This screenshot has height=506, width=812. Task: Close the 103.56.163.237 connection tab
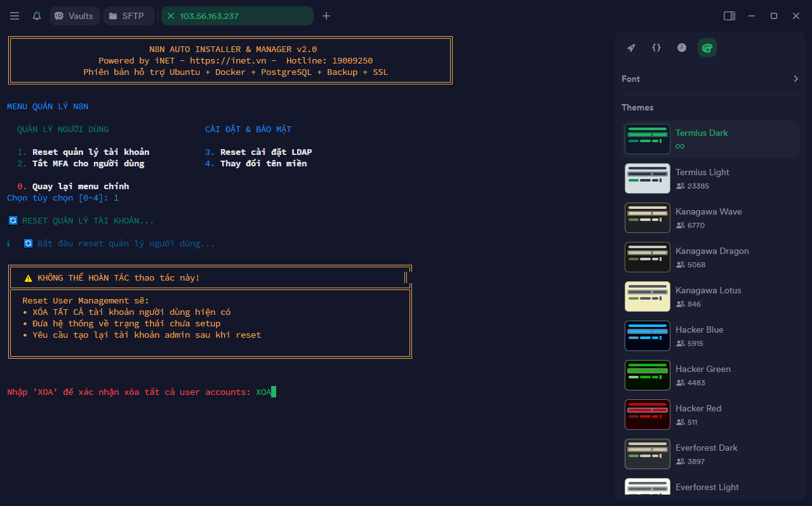click(170, 16)
